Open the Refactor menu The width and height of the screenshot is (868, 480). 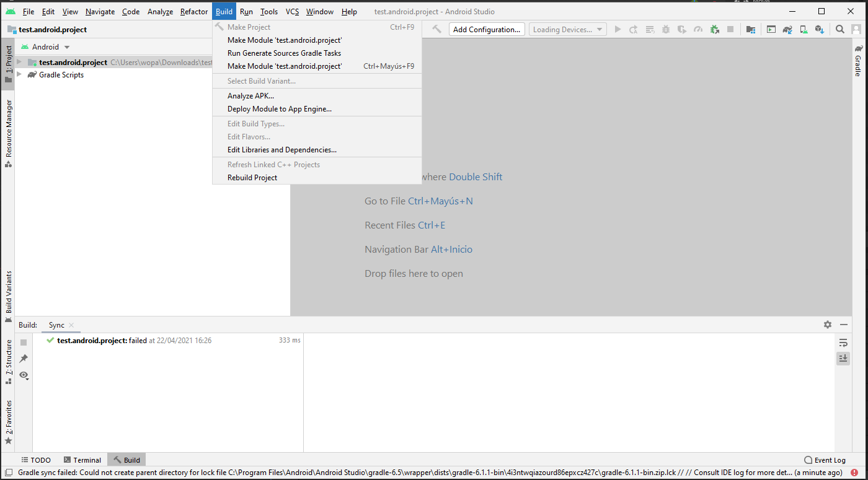click(194, 12)
